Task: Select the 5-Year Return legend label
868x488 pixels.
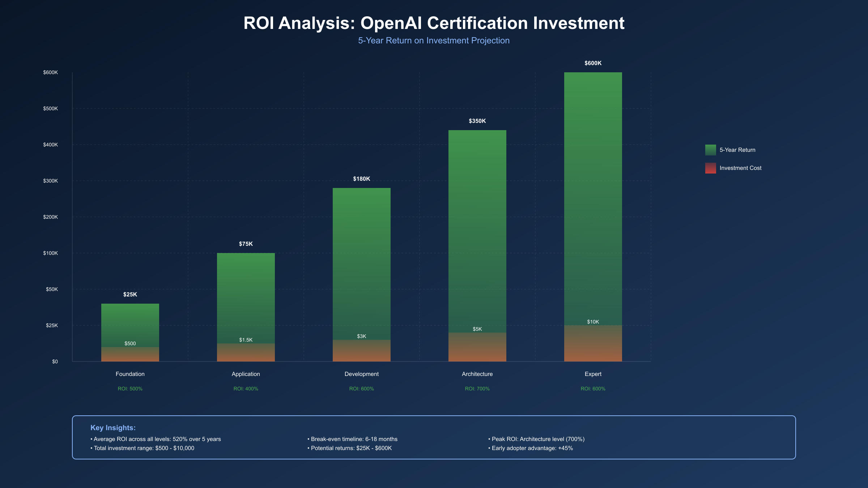Action: 737,150
